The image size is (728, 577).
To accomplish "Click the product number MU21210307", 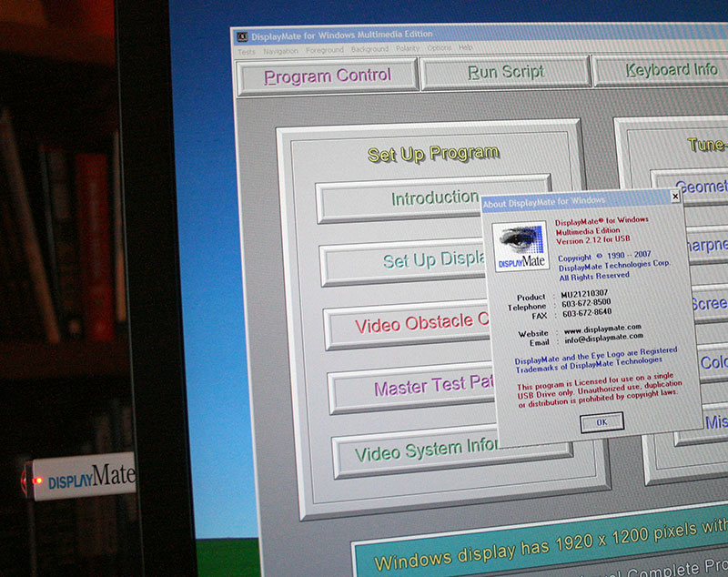I will [584, 294].
